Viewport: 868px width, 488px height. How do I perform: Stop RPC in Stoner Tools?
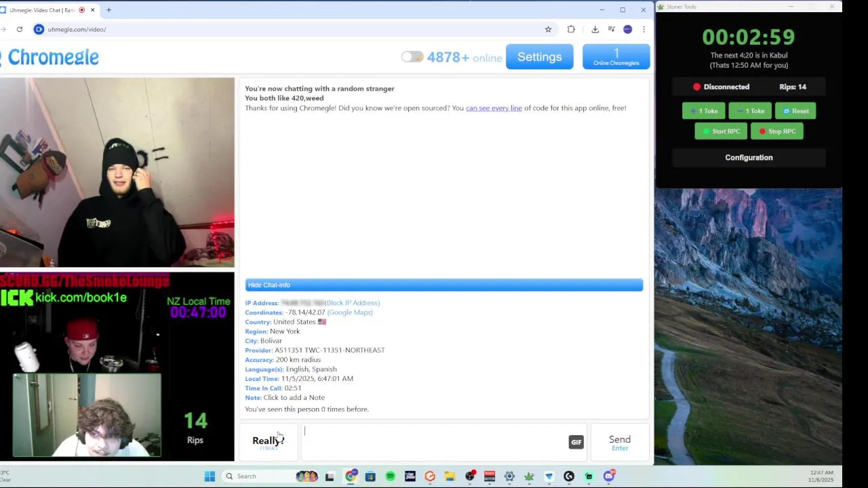(x=777, y=131)
